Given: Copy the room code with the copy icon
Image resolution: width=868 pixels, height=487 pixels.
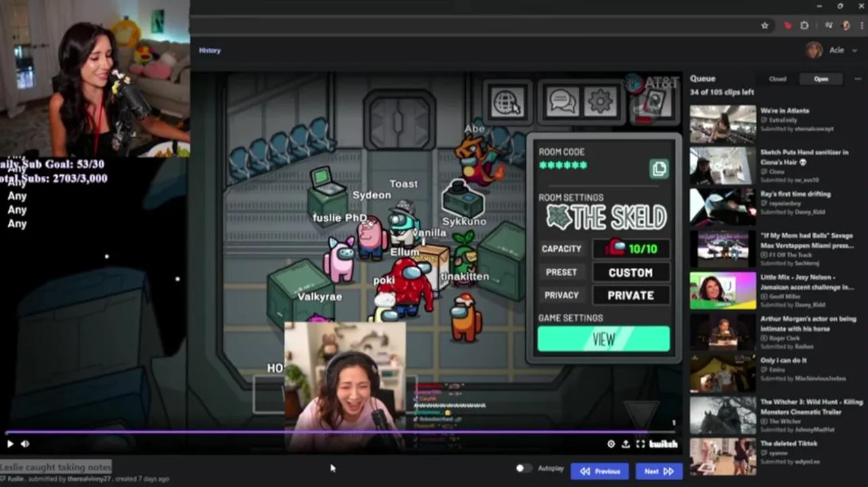Looking at the screenshot, I should click(x=659, y=168).
